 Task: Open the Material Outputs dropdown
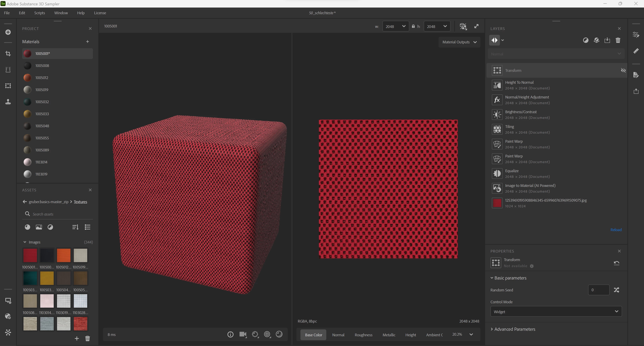459,42
